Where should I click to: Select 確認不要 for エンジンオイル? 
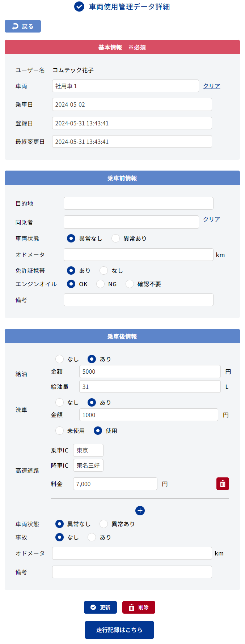[130, 284]
